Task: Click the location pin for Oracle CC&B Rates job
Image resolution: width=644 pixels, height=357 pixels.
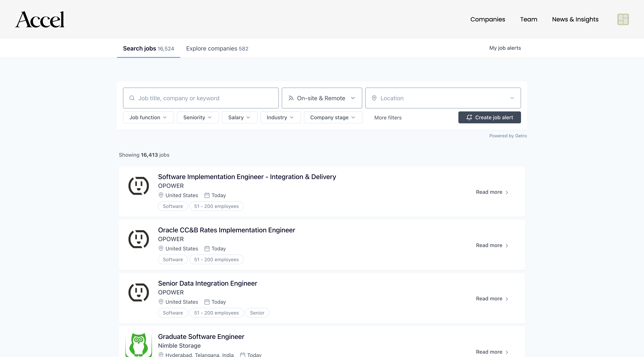Action: click(161, 249)
